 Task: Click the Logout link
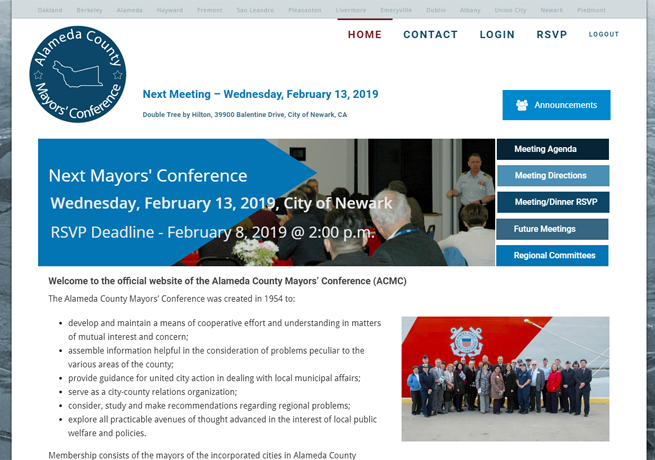pos(604,34)
